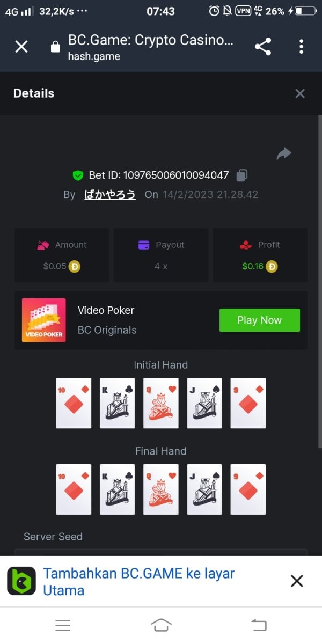Tap the share arrow icon above Bet ID
The image size is (322, 644).
point(283,154)
